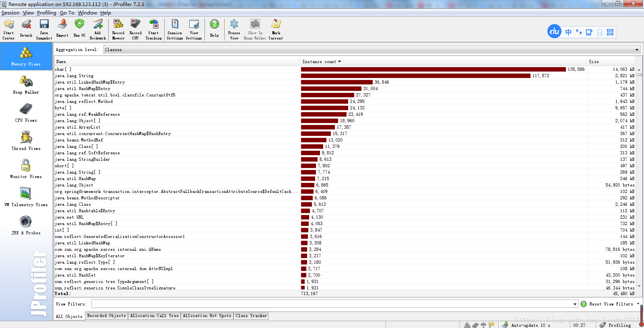Open CPU Views in the sidebar
This screenshot has width=644, height=328.
click(26, 113)
